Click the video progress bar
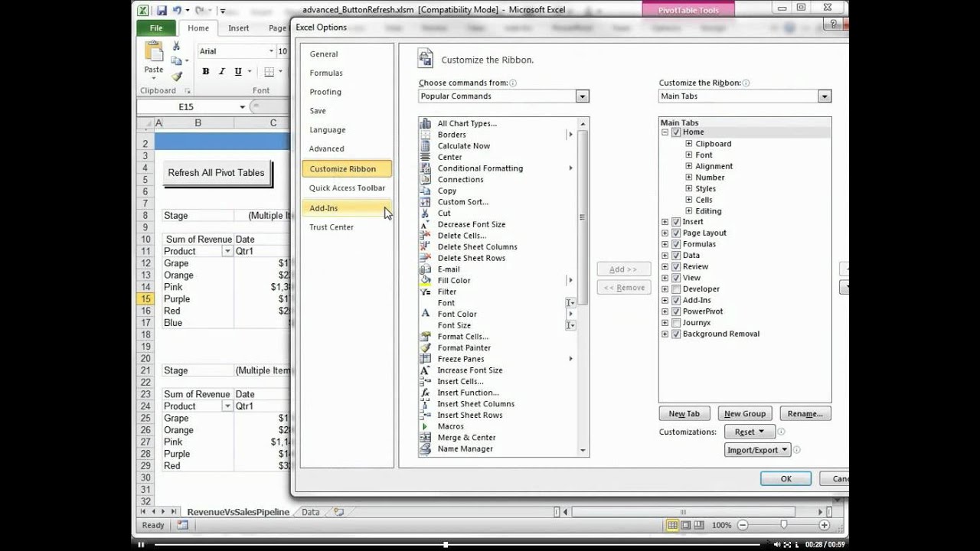Screen dimensions: 980x551 coord(456,545)
